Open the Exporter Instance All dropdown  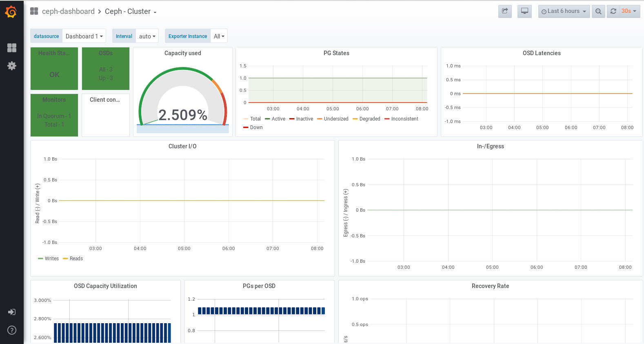[x=219, y=36]
